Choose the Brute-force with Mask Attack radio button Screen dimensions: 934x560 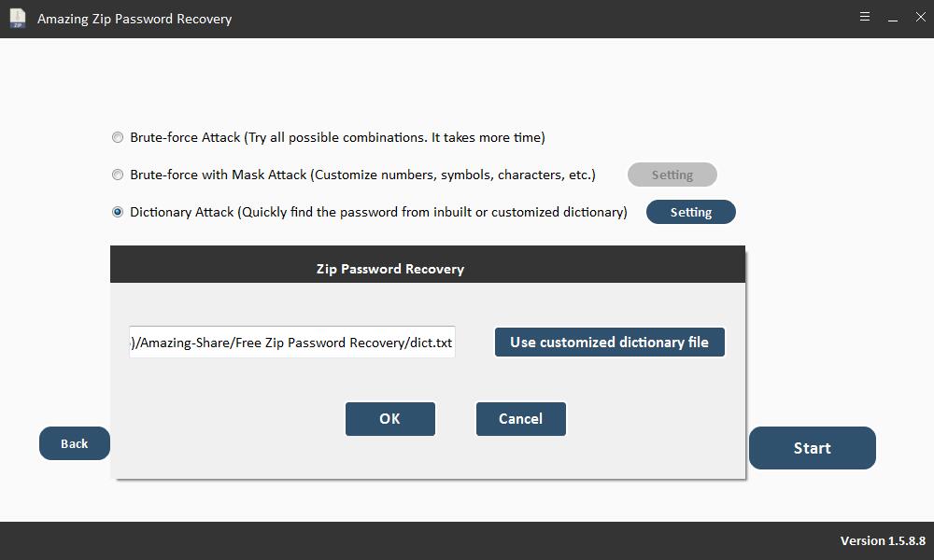[118, 175]
